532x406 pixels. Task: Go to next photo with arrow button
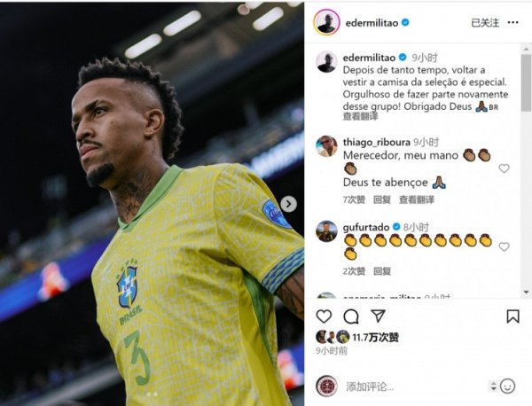pyautogui.click(x=289, y=204)
